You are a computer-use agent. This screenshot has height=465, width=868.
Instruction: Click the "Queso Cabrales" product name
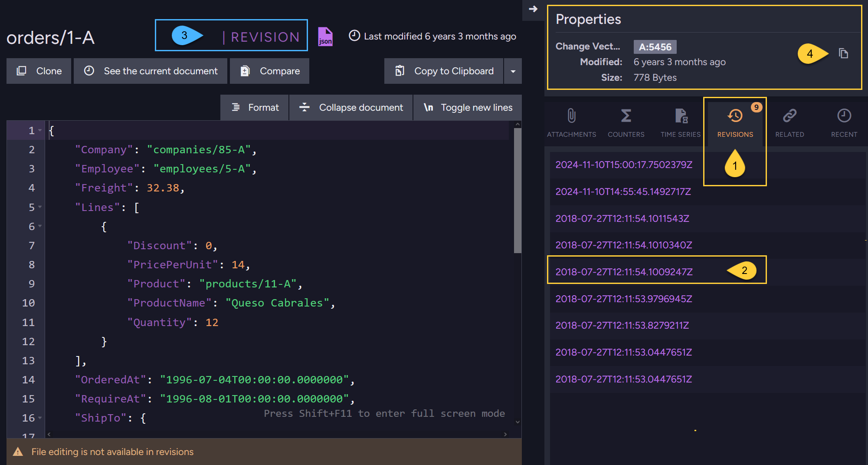(x=277, y=303)
